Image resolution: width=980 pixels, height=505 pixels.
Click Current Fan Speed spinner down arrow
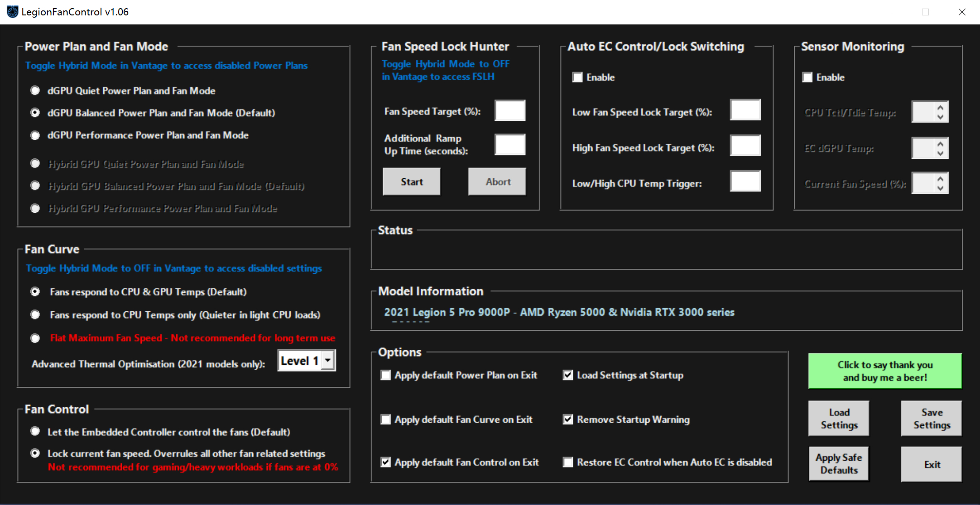(x=941, y=188)
